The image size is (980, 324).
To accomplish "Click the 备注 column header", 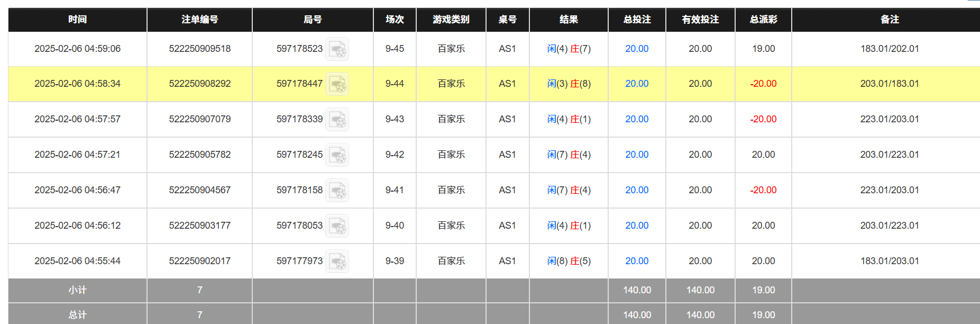I will coord(889,20).
